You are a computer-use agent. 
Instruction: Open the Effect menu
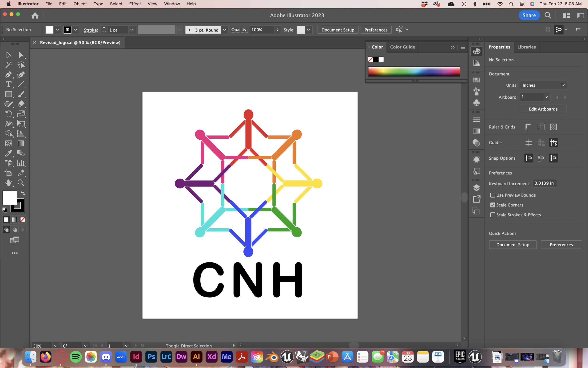tap(135, 4)
